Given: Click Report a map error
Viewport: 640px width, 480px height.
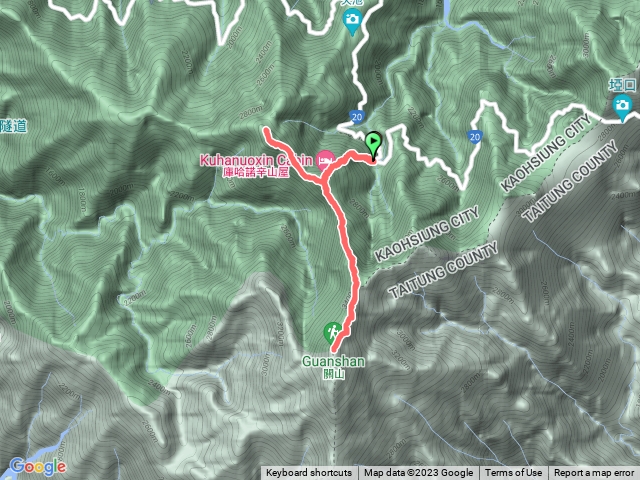Looking at the screenshot, I should (x=594, y=473).
